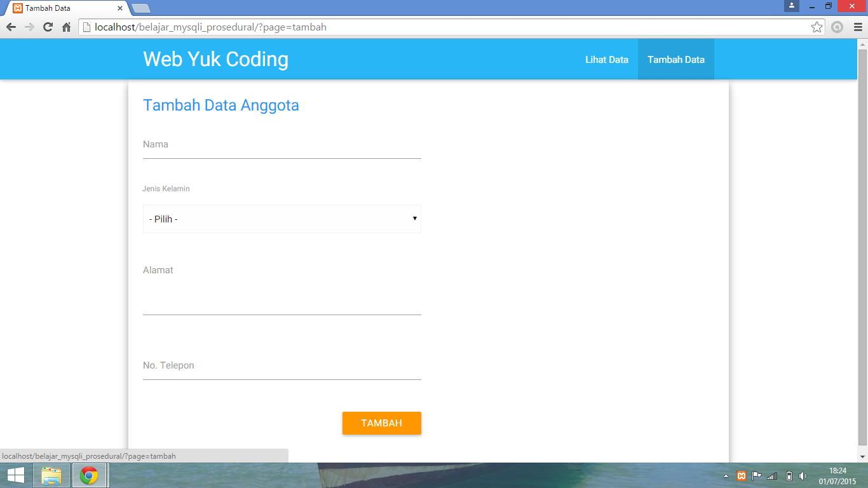
Task: Open the Jenis Kelamin '- Pilih -' dropdown
Action: (281, 219)
